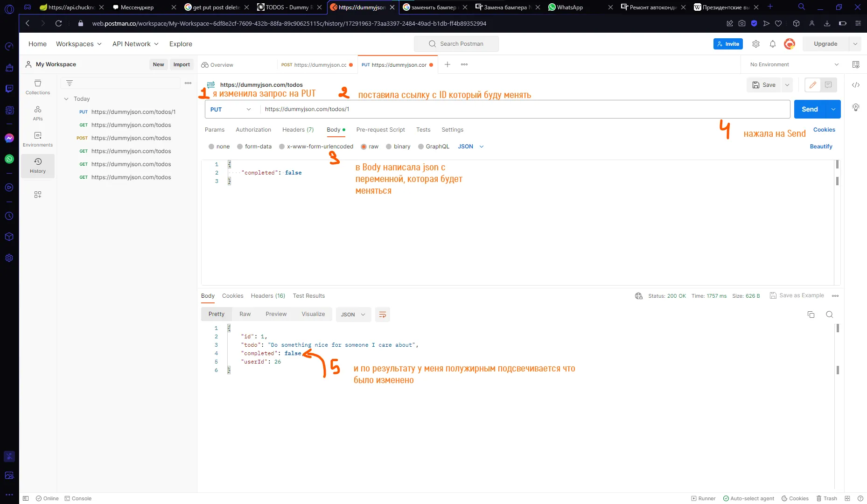Switch to the Params tab
The height and width of the screenshot is (504, 867).
tap(215, 130)
